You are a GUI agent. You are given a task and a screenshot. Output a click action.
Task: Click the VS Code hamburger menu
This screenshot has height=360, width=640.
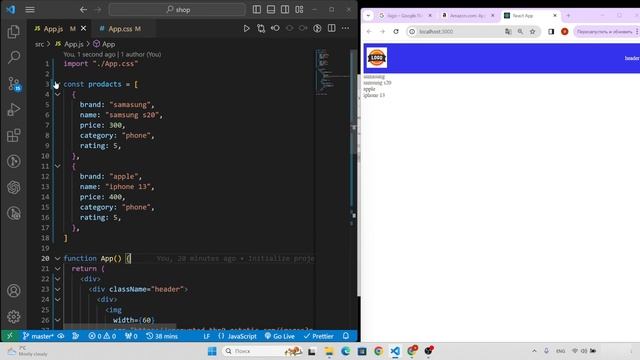(x=30, y=9)
